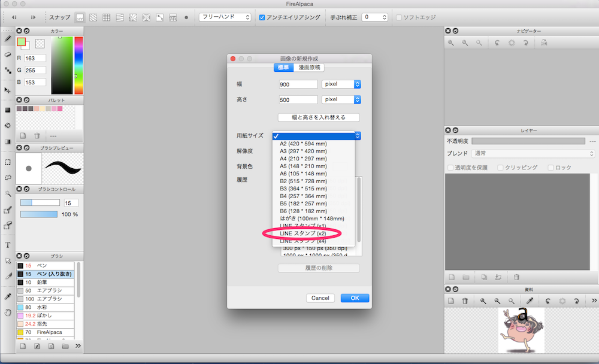Toggle the ロック checkbox
Screen dimensions: 599x364
pyautogui.click(x=550, y=168)
